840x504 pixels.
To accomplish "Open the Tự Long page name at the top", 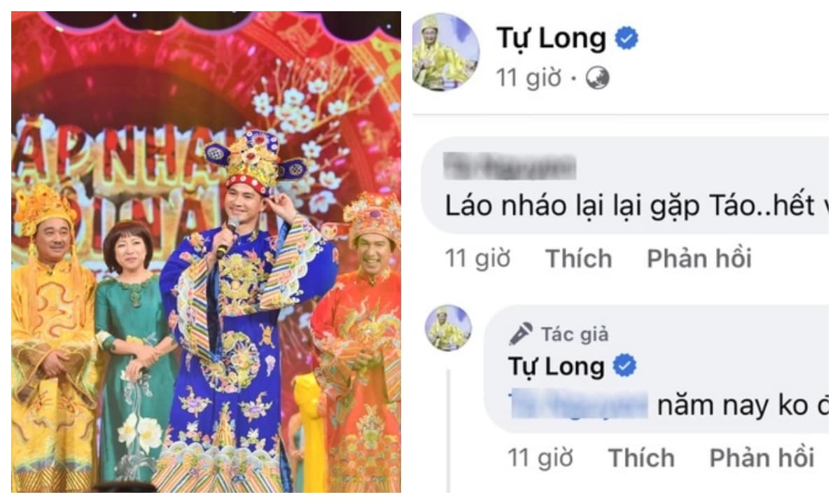I will pos(551,38).
